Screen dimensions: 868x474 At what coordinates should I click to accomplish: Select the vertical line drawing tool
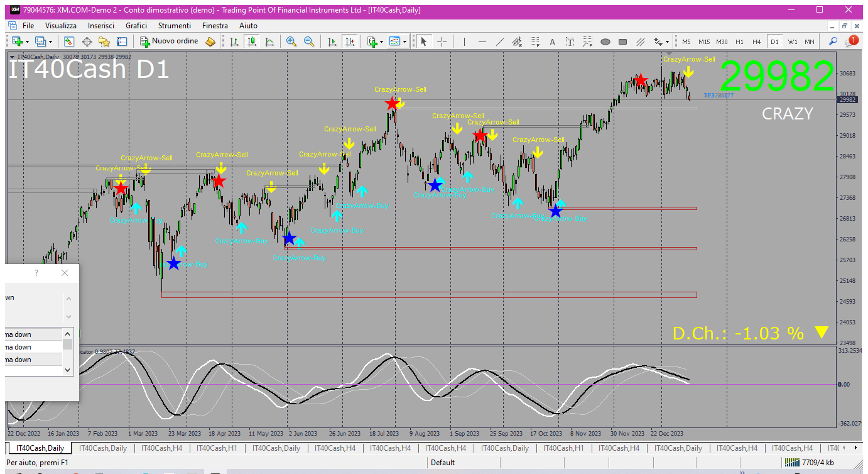point(464,41)
